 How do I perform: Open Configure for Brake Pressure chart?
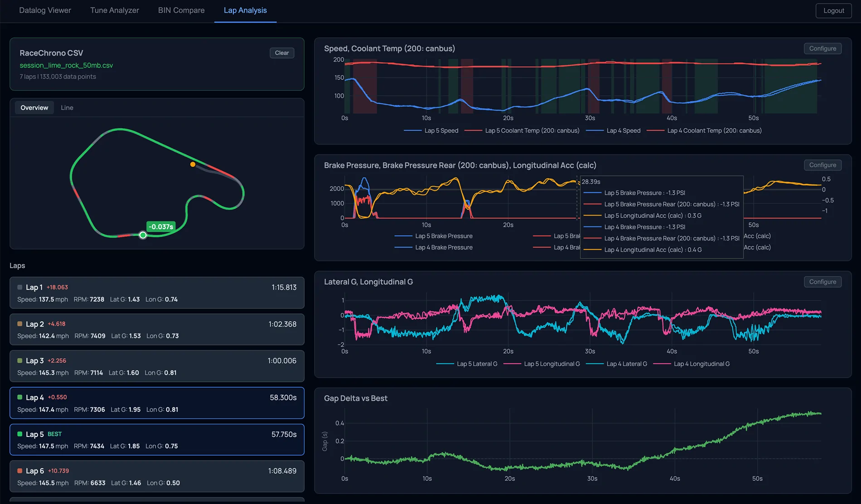point(822,165)
